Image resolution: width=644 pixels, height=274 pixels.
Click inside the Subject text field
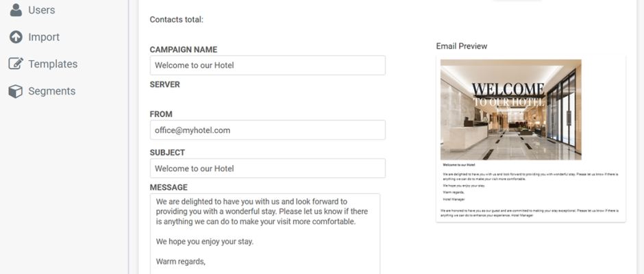coord(267,169)
